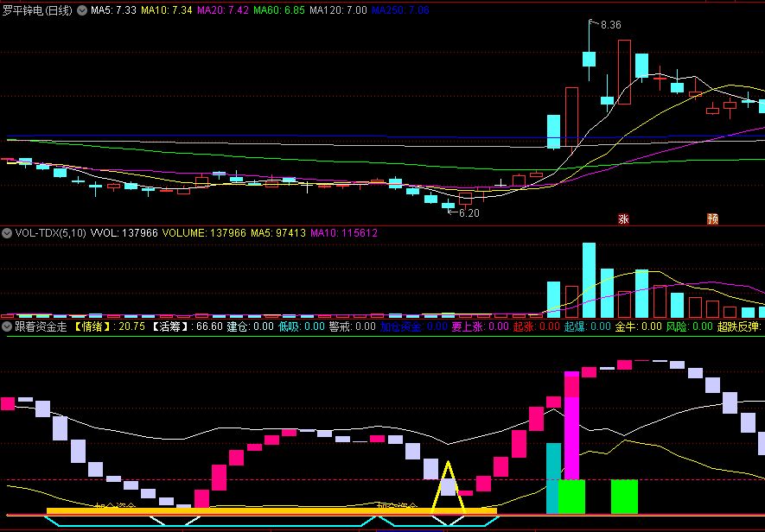Click the tallest cyan volume bar
The height and width of the screenshot is (532, 765).
point(589,281)
